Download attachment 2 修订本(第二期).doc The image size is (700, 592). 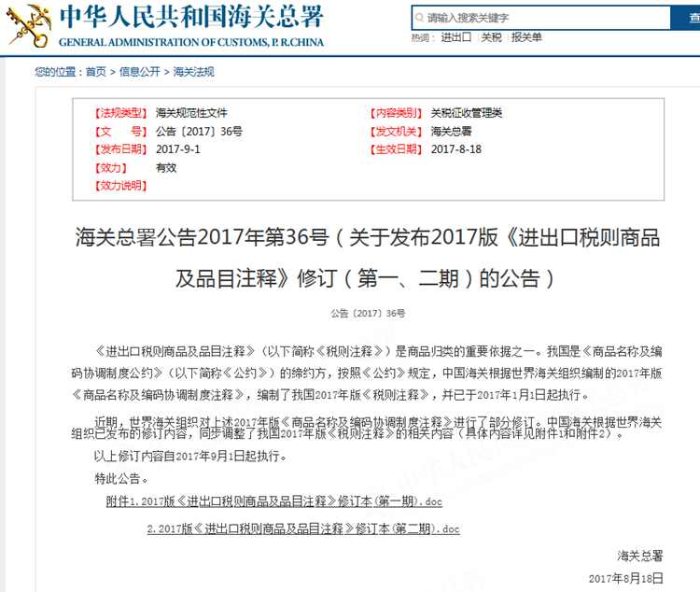tap(303, 529)
